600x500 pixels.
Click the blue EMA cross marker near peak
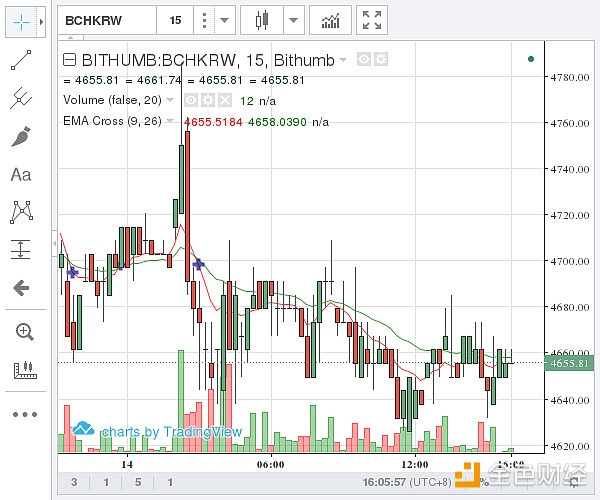(x=198, y=264)
